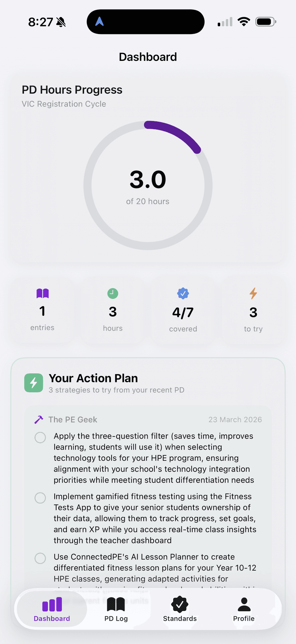Viewport: 296px width, 644px height.
Task: Check off the three-question filter strategy
Action: pos(40,437)
